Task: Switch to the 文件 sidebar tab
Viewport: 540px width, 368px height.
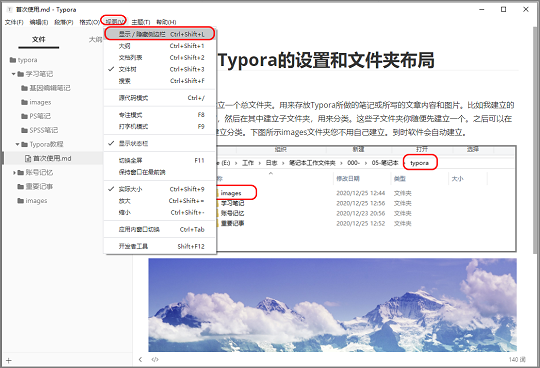Action: (39, 39)
